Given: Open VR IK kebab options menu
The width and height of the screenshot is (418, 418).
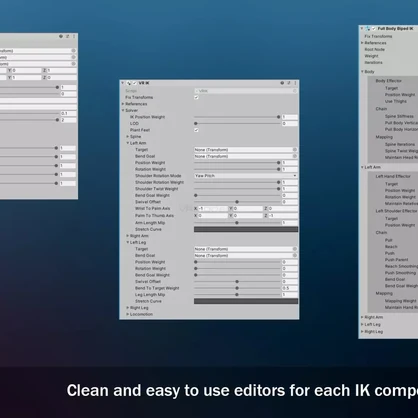Looking at the screenshot, I should click(295, 83).
